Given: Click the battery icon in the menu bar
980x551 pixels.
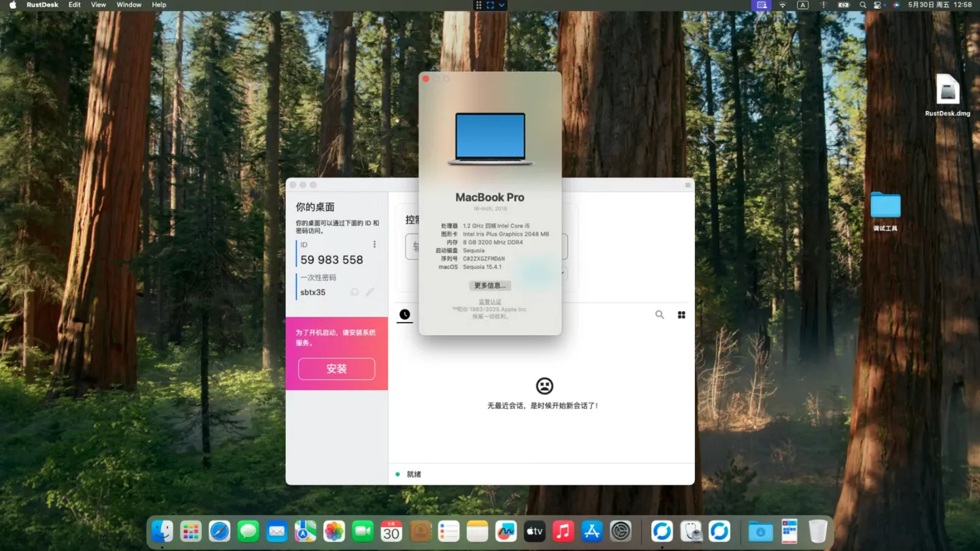Looking at the screenshot, I should tap(844, 5).
